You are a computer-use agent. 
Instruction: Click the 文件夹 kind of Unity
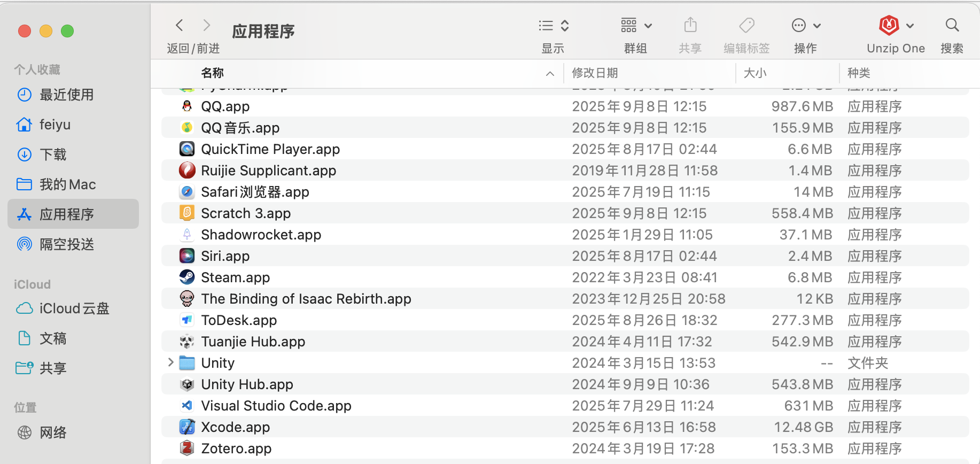pos(868,363)
